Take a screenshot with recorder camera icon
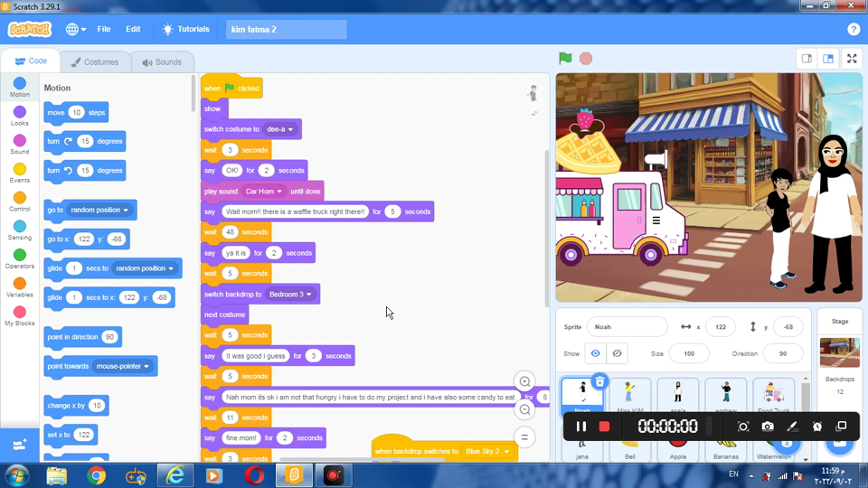The image size is (868, 488). coord(768,427)
